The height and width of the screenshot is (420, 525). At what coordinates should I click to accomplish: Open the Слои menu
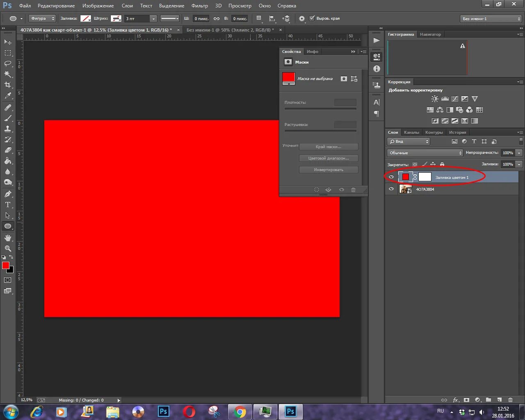pos(127,6)
